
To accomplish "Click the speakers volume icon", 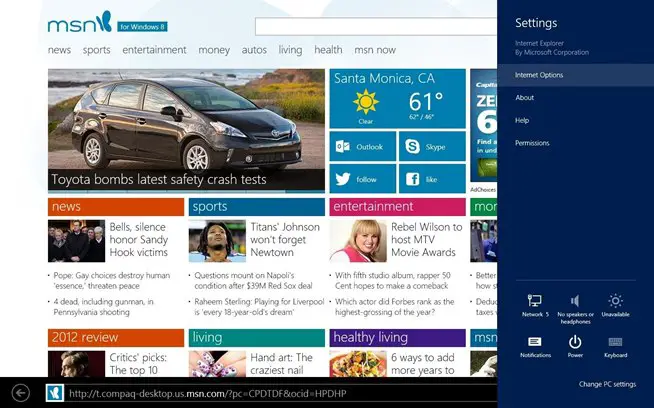I will [x=575, y=301].
